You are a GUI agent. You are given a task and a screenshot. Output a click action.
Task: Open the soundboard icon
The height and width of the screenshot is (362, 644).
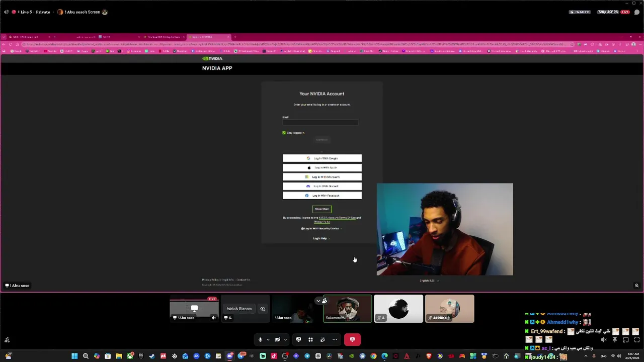(323, 339)
